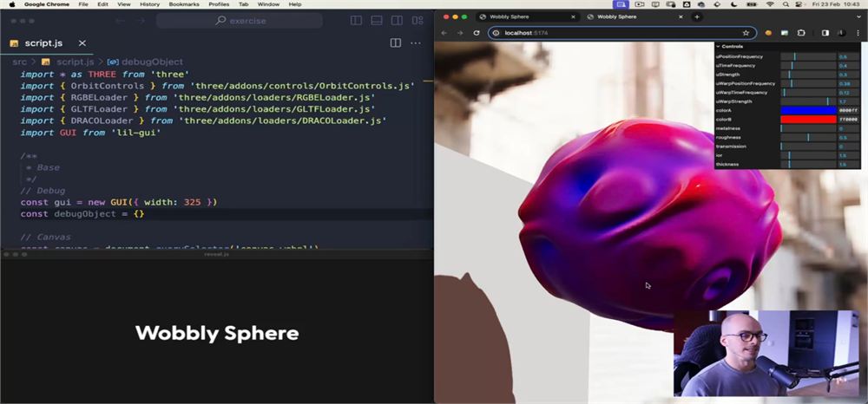This screenshot has height=404, width=868.
Task: Open the Edit menu in menu bar
Action: [103, 3]
